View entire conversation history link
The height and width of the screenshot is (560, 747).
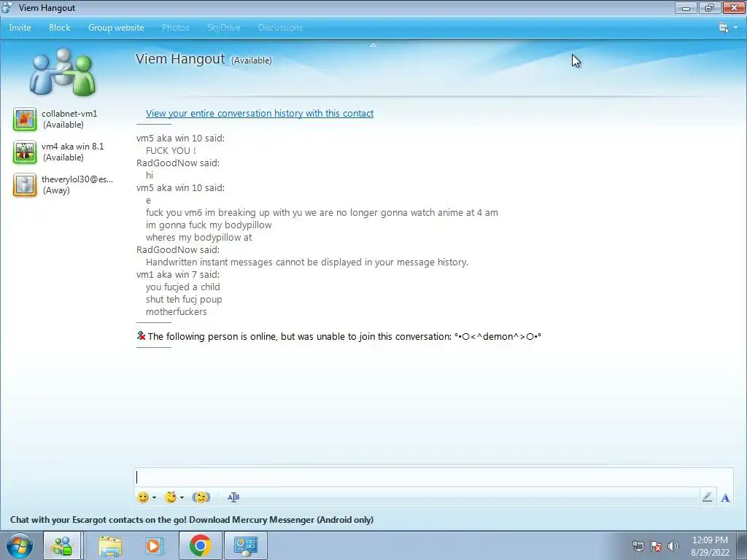point(260,113)
